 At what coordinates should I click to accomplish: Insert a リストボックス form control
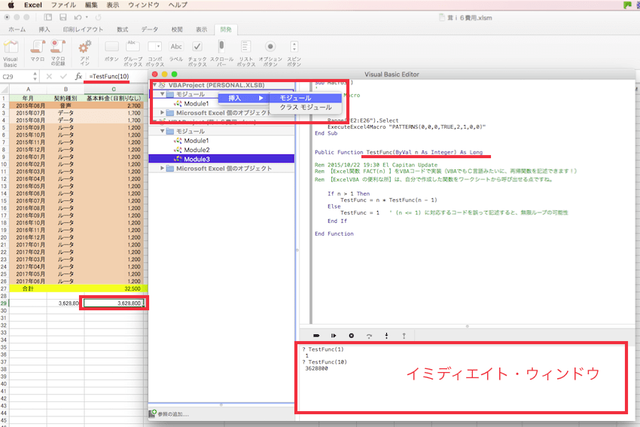click(246, 53)
